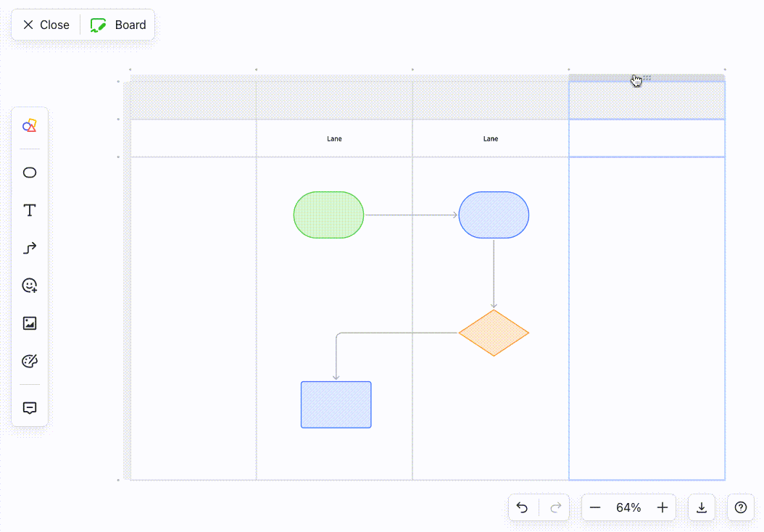Undo the last action
This screenshot has width=764, height=532.
(x=523, y=507)
